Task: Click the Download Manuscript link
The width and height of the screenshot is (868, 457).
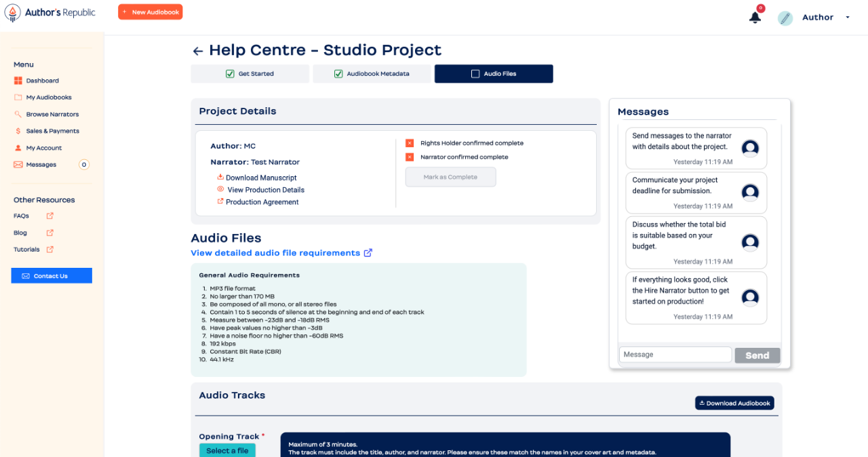Action: pyautogui.click(x=252, y=178)
